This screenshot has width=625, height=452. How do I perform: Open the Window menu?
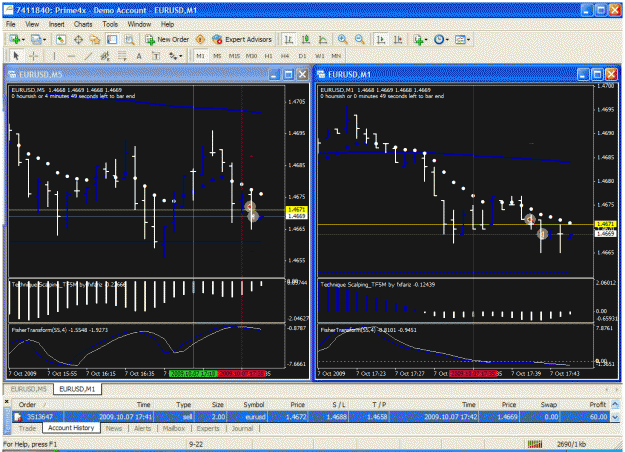coord(139,24)
